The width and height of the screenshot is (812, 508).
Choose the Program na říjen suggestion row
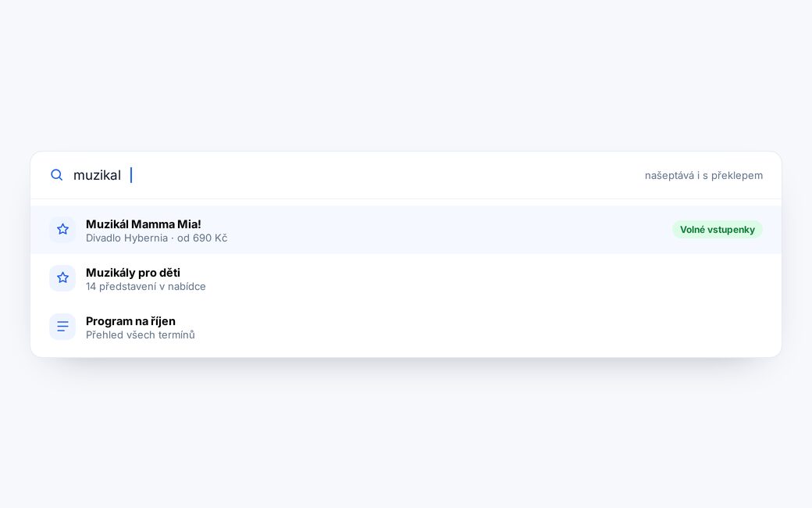(x=406, y=327)
